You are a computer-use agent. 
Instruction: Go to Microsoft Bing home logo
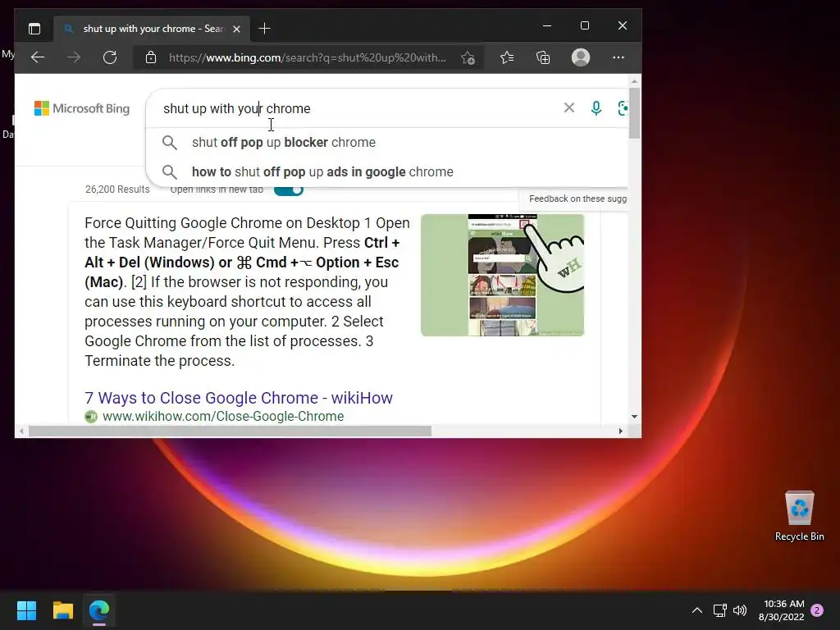click(x=82, y=108)
